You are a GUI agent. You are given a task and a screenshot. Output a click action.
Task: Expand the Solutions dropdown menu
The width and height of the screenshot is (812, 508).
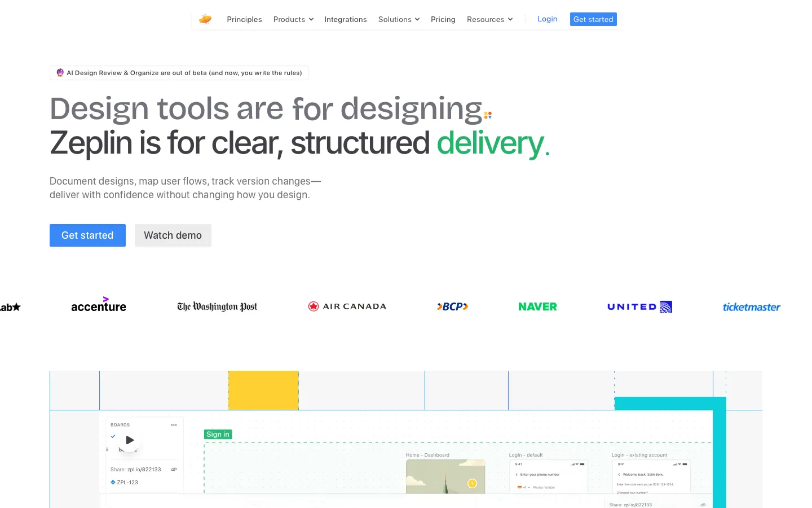(399, 19)
